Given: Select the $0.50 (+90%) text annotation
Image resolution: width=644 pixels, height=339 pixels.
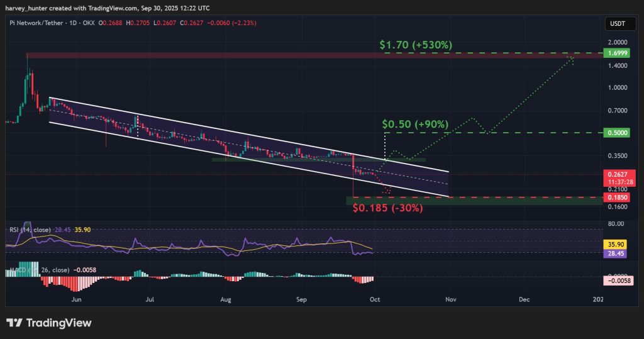Looking at the screenshot, I should (415, 123).
